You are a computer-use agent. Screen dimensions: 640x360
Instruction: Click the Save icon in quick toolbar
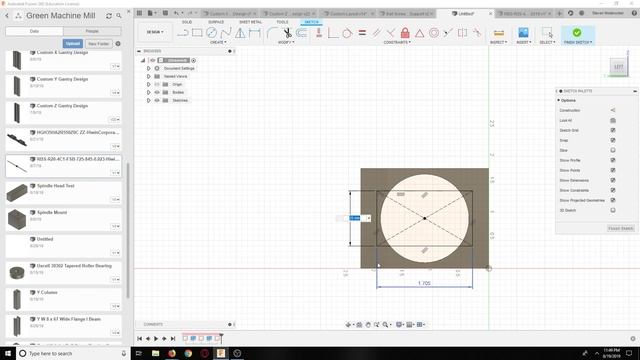165,13
